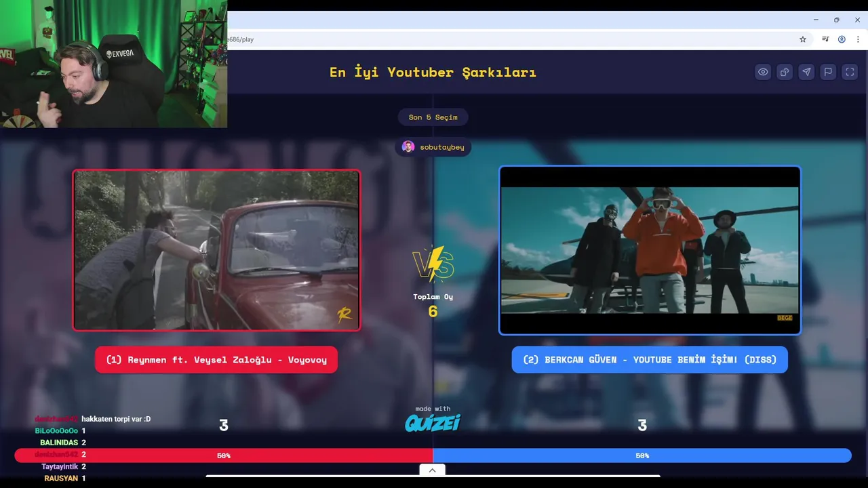Open the Son 5 Seçim pill

pyautogui.click(x=433, y=117)
